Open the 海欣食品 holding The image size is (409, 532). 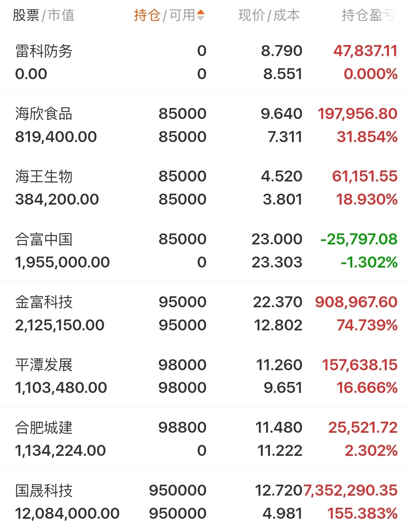[x=44, y=114]
